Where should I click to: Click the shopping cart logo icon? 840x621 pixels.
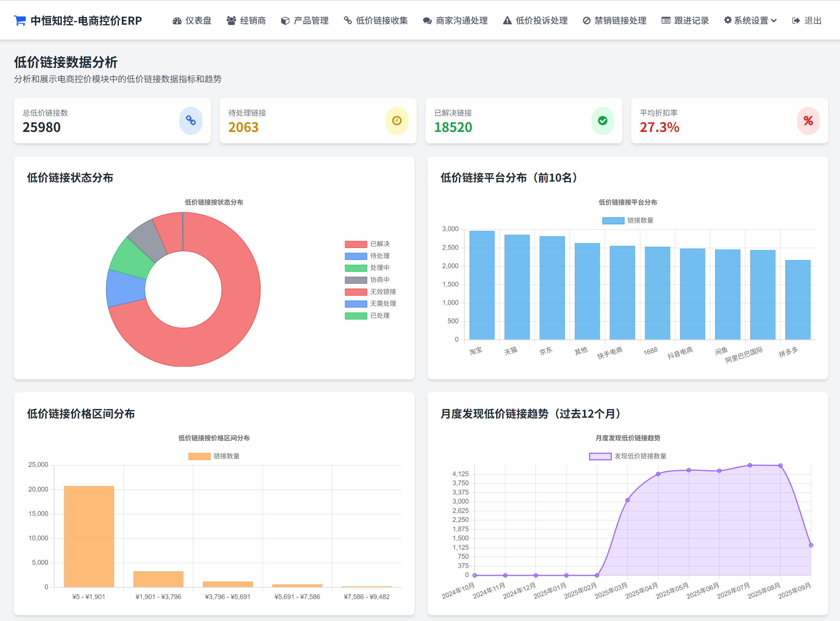tap(20, 20)
